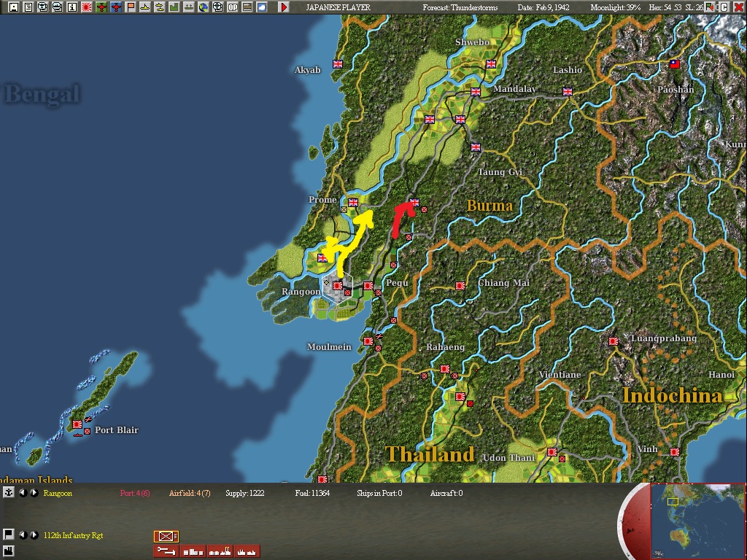Select the red plane on green background icon
This screenshot has height=560, width=747.
101,7
